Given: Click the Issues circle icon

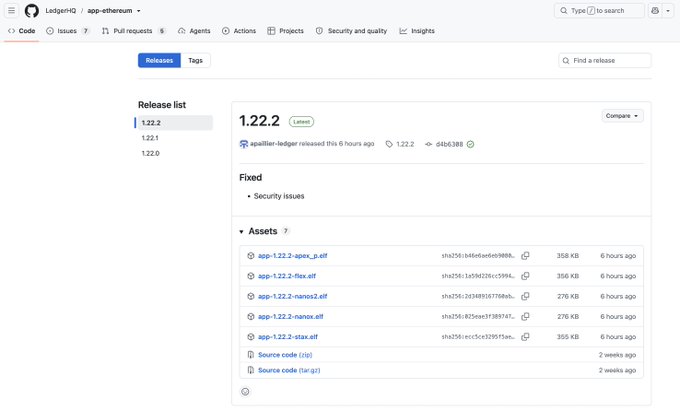Looking at the screenshot, I should (50, 31).
